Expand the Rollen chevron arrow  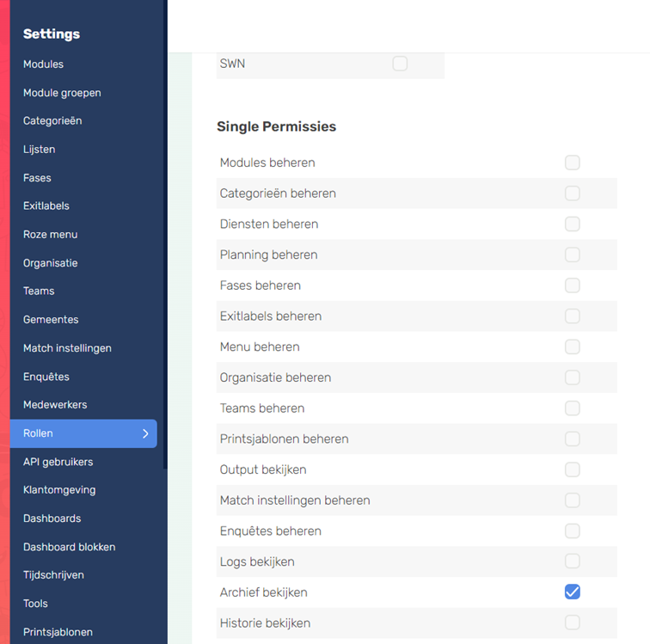point(145,433)
